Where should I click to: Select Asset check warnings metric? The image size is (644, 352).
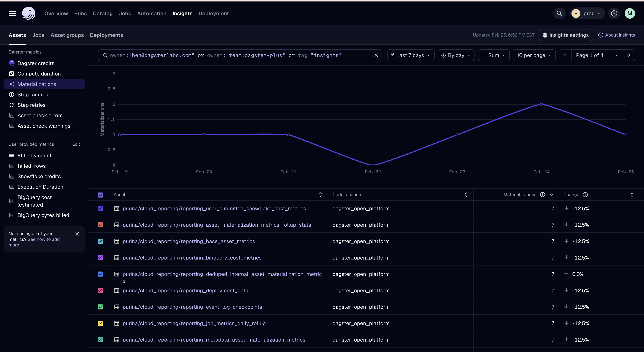(44, 126)
